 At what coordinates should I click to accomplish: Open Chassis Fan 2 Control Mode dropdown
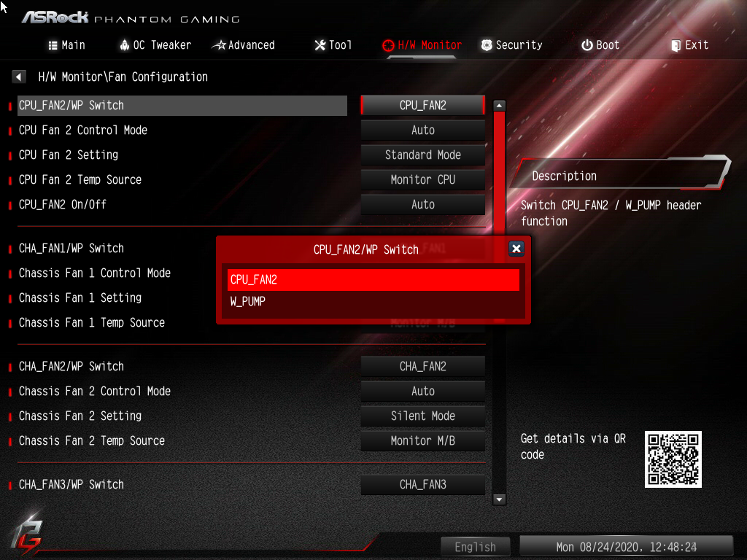[423, 391]
